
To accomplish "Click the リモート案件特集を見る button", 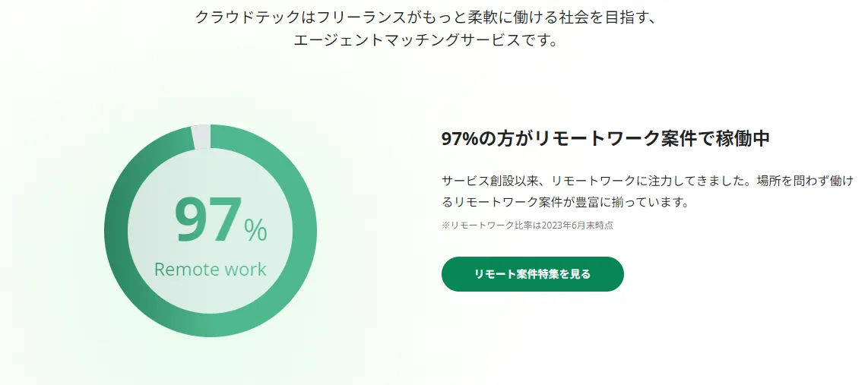I will coord(532,274).
